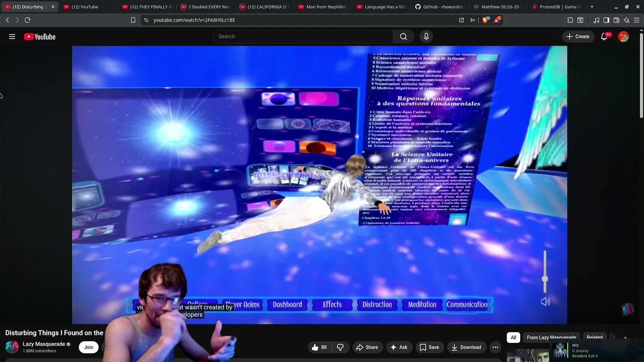644x362 pixels.
Task: Ask about this video
Action: [x=398, y=347]
